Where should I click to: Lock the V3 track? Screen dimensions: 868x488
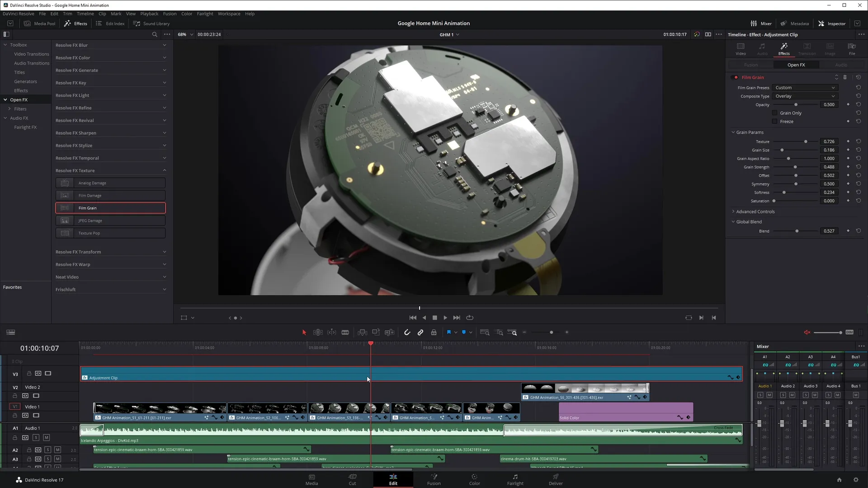click(x=29, y=374)
